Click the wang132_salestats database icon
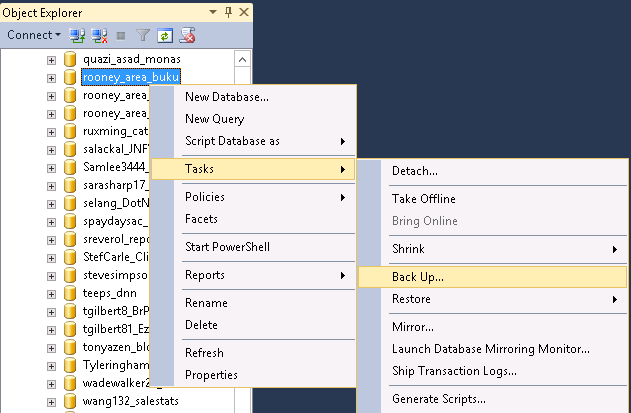Screen dimensions: 631x413 point(70,402)
